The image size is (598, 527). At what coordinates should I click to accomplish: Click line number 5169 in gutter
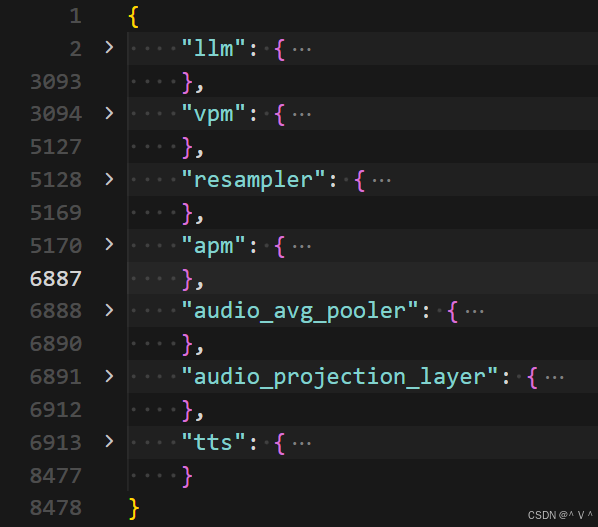56,212
